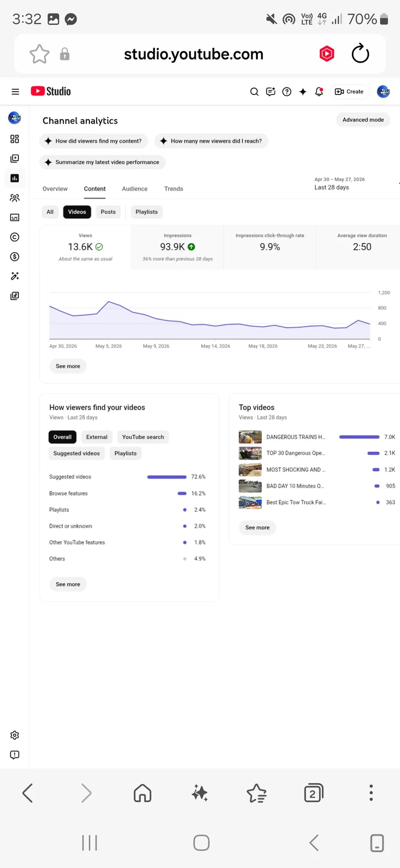This screenshot has height=868, width=400.
Task: Go to YouTube Studio logo home
Action: point(51,91)
